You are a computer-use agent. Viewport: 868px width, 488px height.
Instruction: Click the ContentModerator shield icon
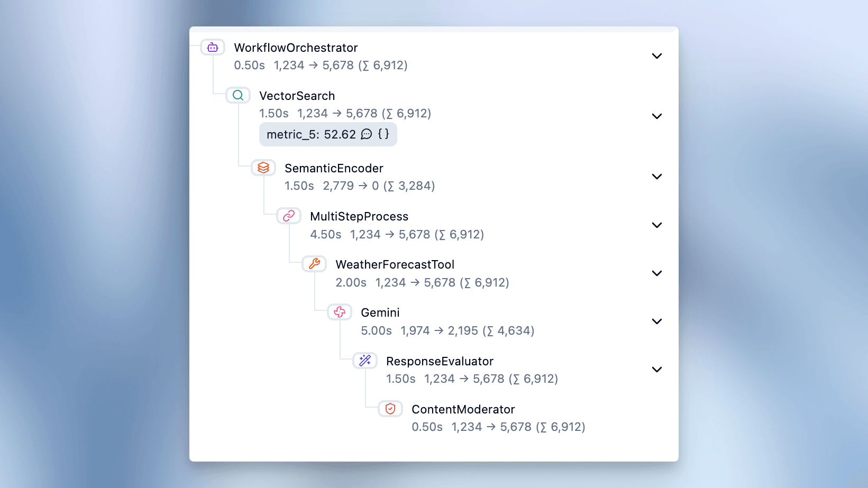tap(390, 408)
